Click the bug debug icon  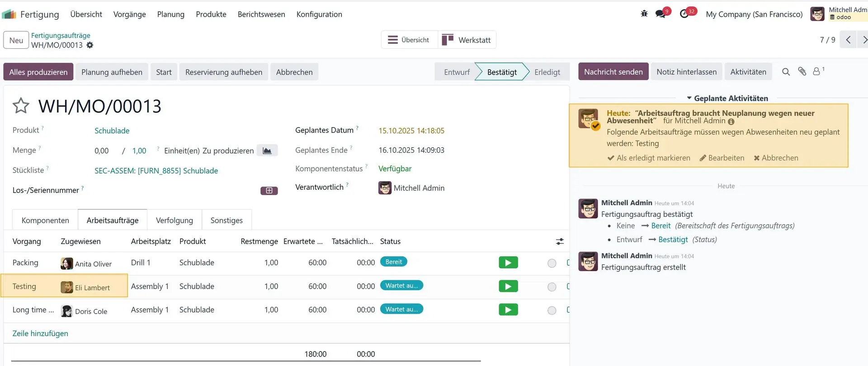[x=644, y=14]
